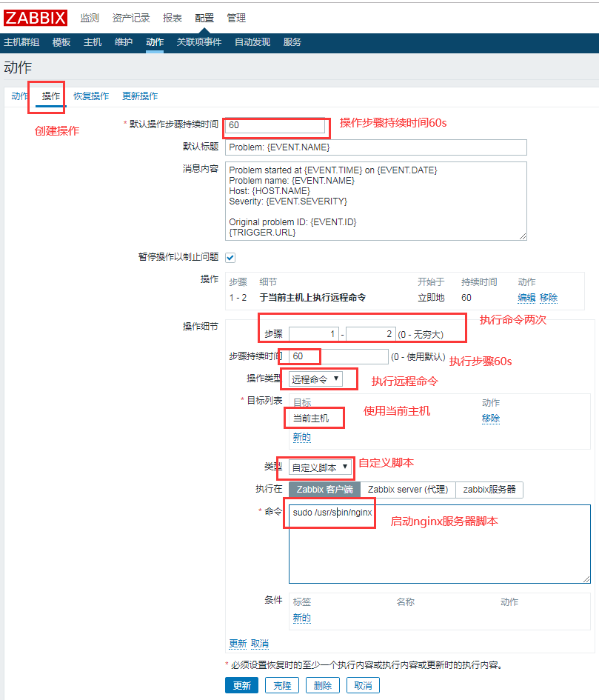
Task: Click the blue 更新 button
Action: point(242,685)
